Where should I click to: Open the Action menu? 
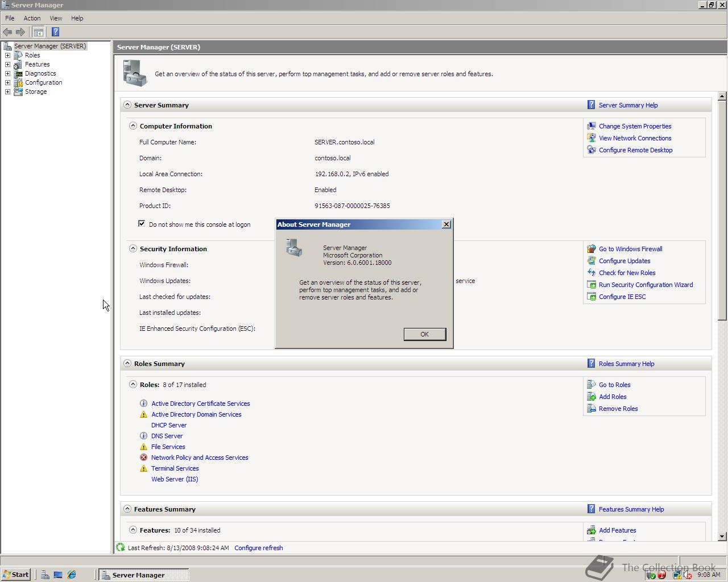[32, 18]
